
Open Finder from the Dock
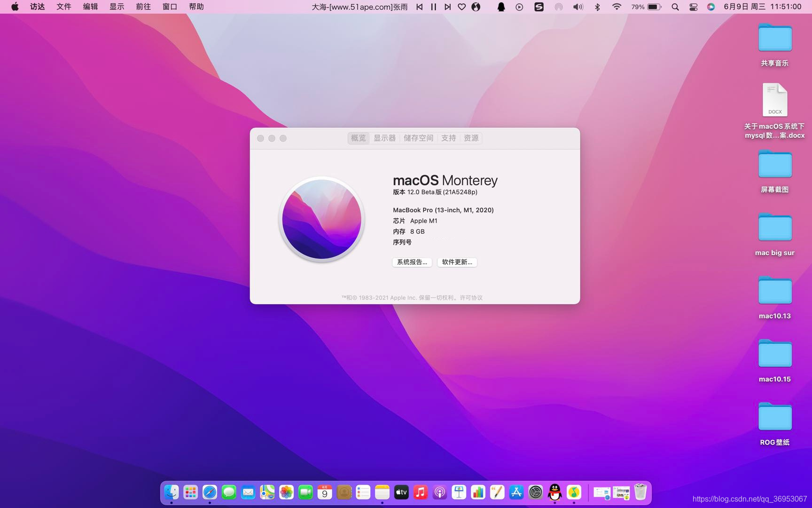(172, 492)
